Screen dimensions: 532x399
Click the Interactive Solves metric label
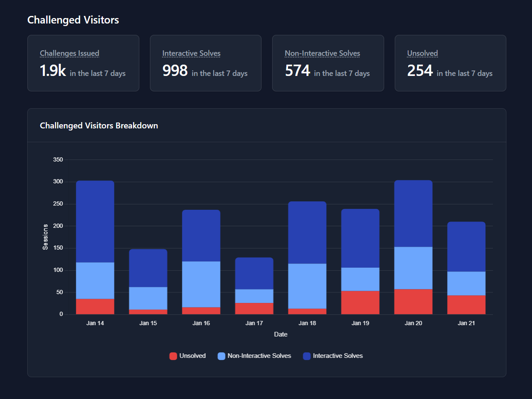(x=191, y=53)
